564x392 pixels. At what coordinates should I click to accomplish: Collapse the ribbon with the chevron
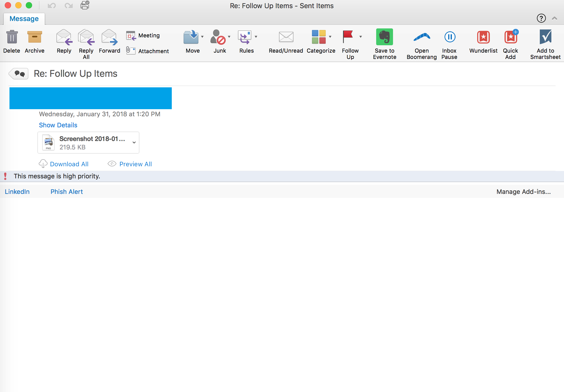point(555,18)
